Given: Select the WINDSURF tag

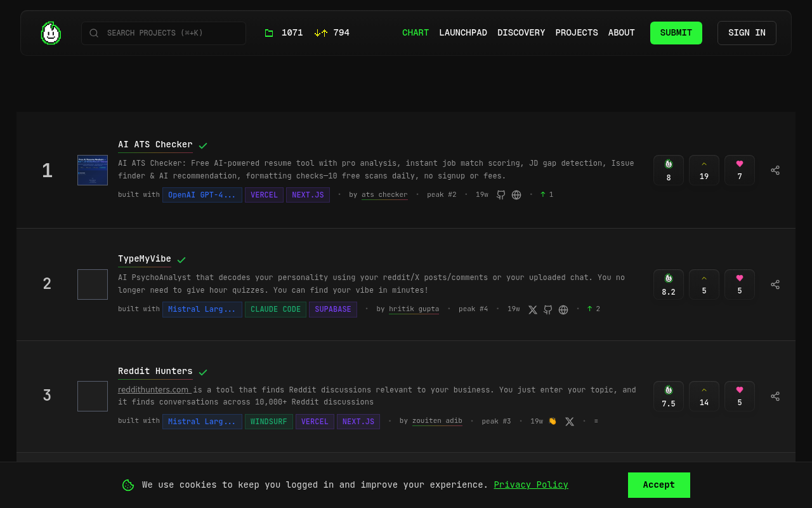Looking at the screenshot, I should point(269,422).
